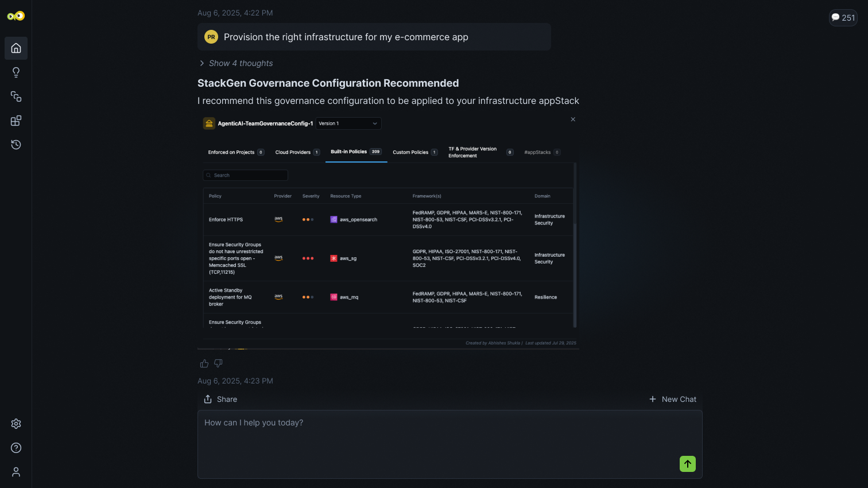Open the Home icon in sidebar
Screen dimensions: 868x488
(16, 48)
